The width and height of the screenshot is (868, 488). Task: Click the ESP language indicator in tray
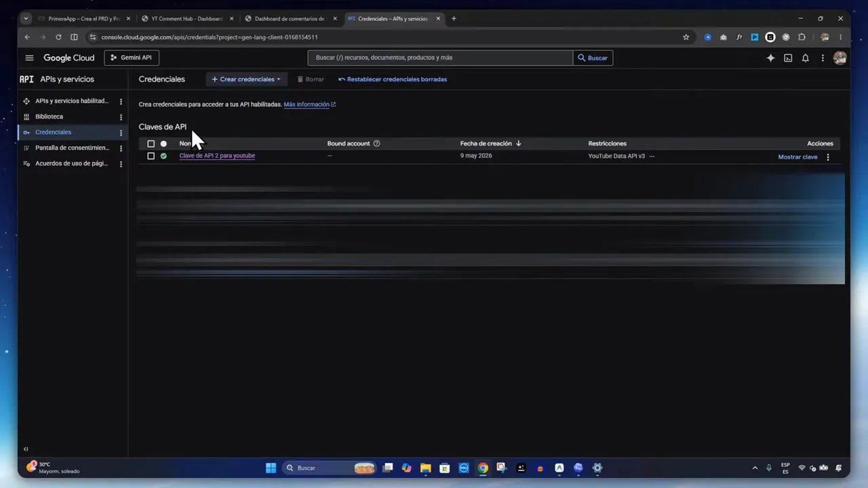[x=785, y=468]
